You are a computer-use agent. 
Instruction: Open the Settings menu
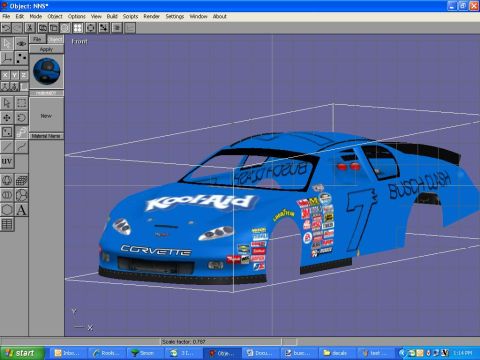(175, 16)
